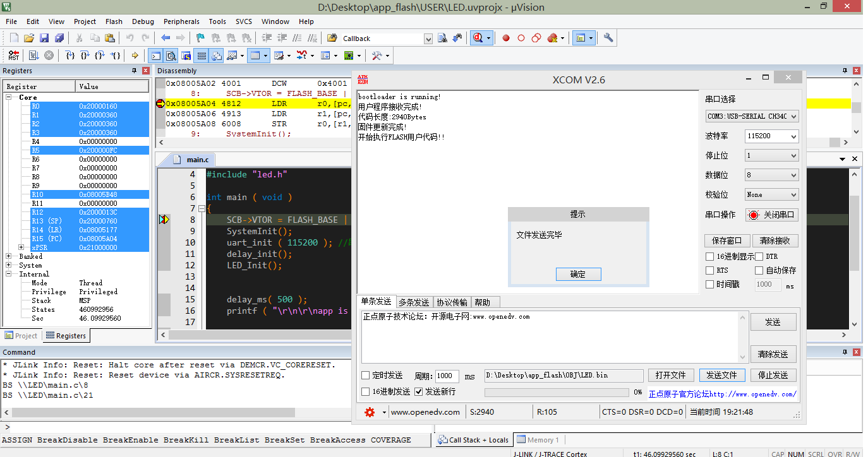
Task: Switch to the 协议传输 tab
Action: coord(452,302)
